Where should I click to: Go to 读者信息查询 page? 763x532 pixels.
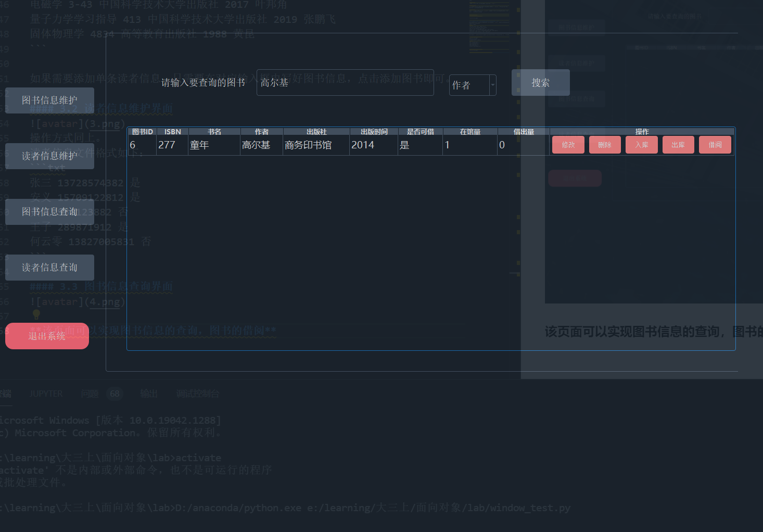tap(49, 268)
